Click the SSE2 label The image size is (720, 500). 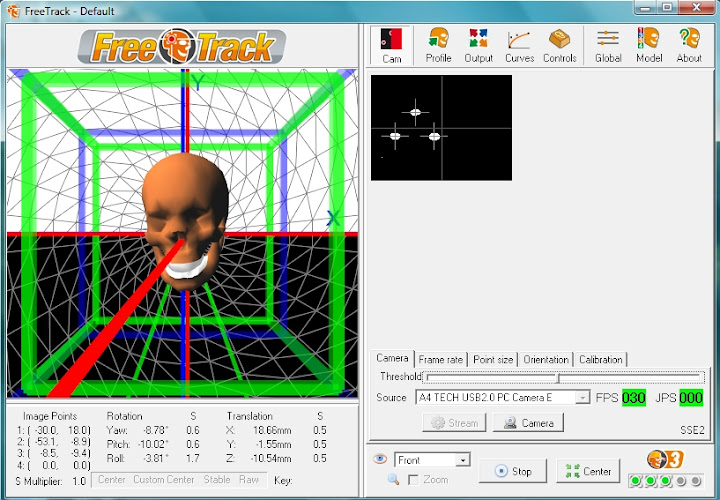[x=692, y=430]
